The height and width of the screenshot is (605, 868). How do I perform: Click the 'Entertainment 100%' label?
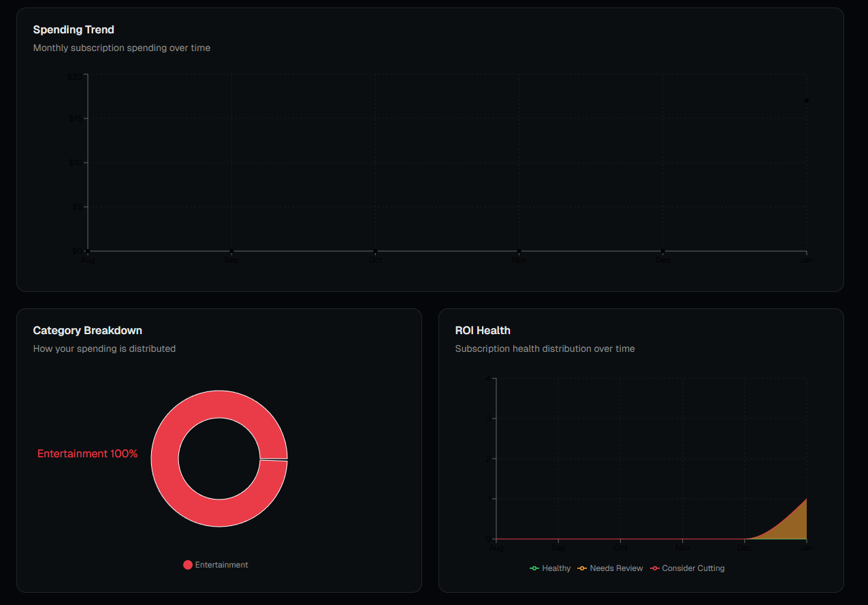[x=87, y=453]
